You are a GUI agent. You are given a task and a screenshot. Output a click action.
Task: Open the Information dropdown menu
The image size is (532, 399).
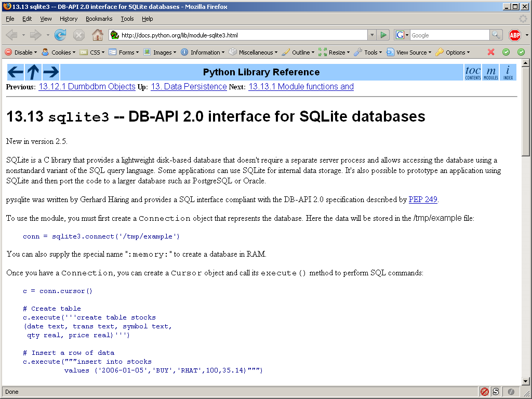pyautogui.click(x=203, y=52)
